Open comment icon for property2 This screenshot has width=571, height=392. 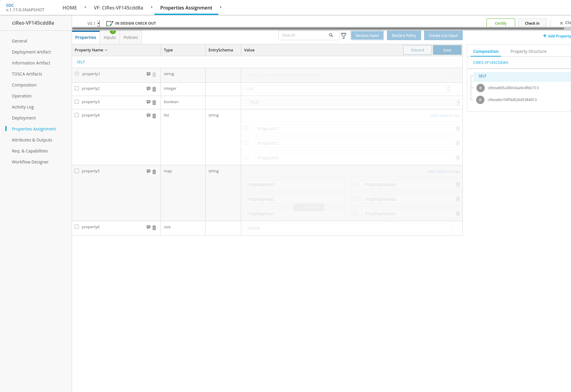148,89
